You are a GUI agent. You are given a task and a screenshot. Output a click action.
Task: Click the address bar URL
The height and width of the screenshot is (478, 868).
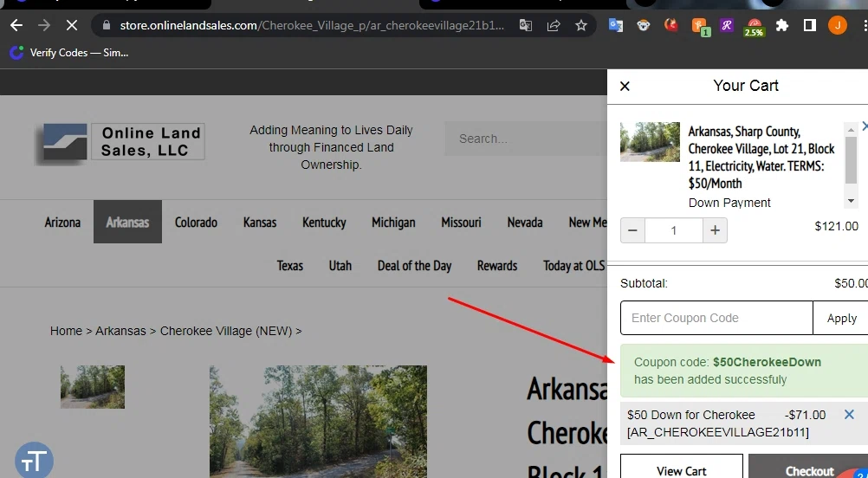[x=312, y=25]
